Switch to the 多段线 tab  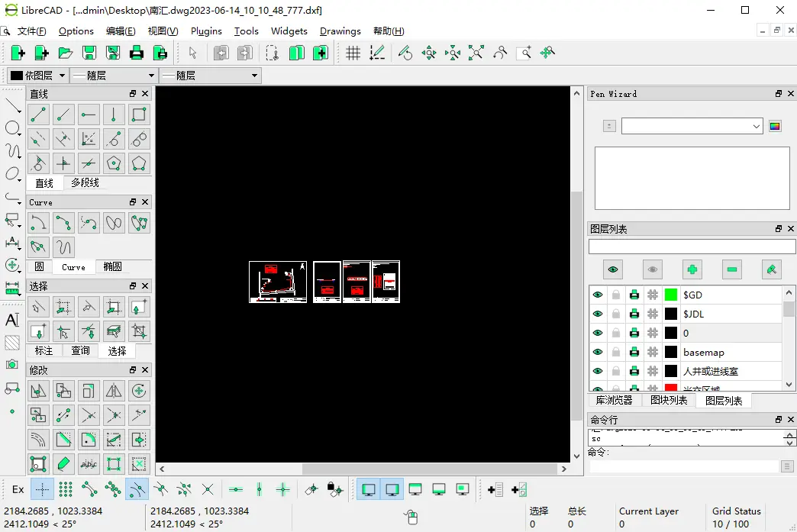85,183
